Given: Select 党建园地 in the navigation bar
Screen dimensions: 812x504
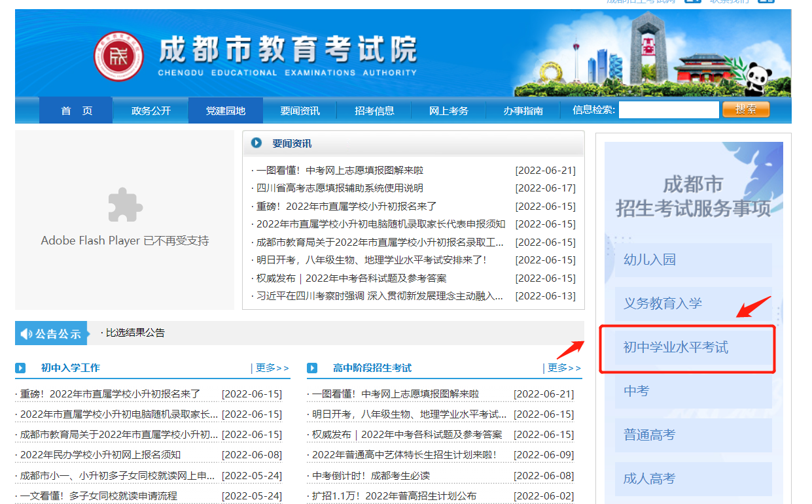Looking at the screenshot, I should 226,110.
